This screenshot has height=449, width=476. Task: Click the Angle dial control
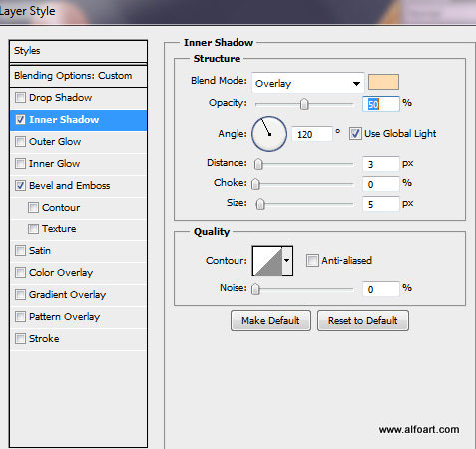point(269,134)
